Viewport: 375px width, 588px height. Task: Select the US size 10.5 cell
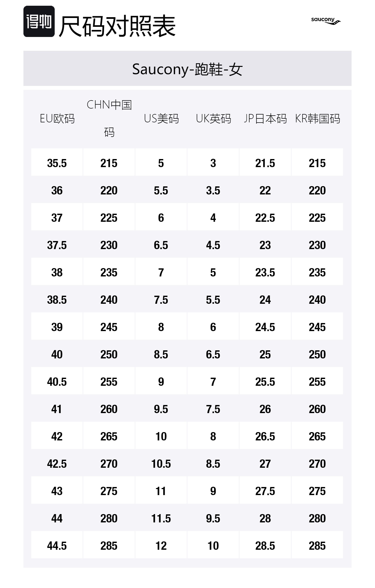161,464
